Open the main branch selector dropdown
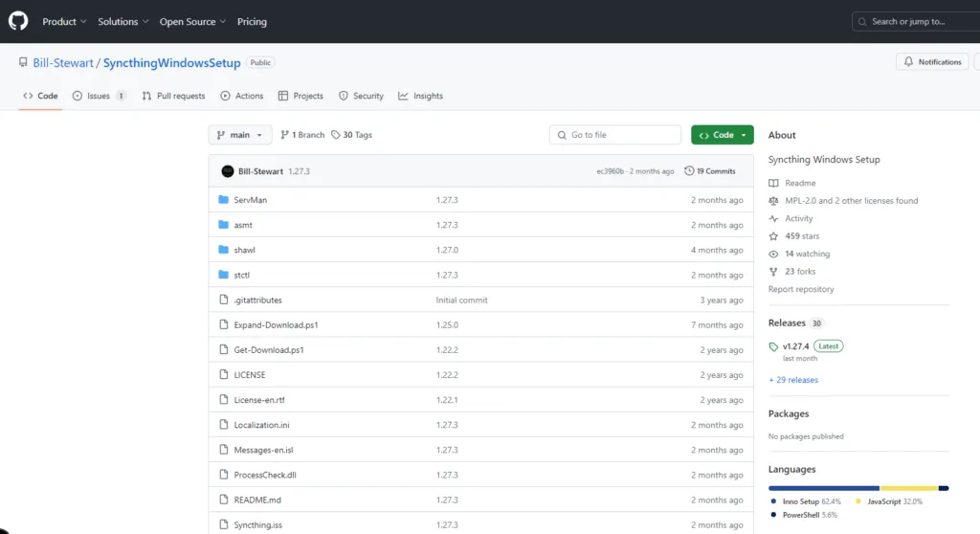 click(x=240, y=134)
